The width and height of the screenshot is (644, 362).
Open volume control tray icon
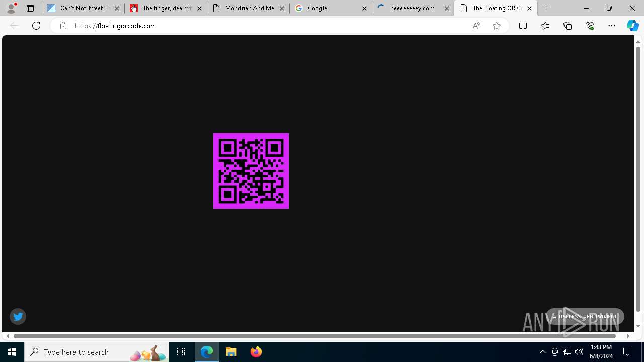click(x=579, y=352)
